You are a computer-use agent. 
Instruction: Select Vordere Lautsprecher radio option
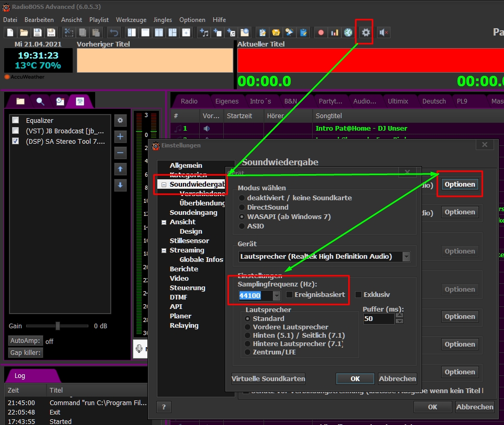pyautogui.click(x=247, y=327)
